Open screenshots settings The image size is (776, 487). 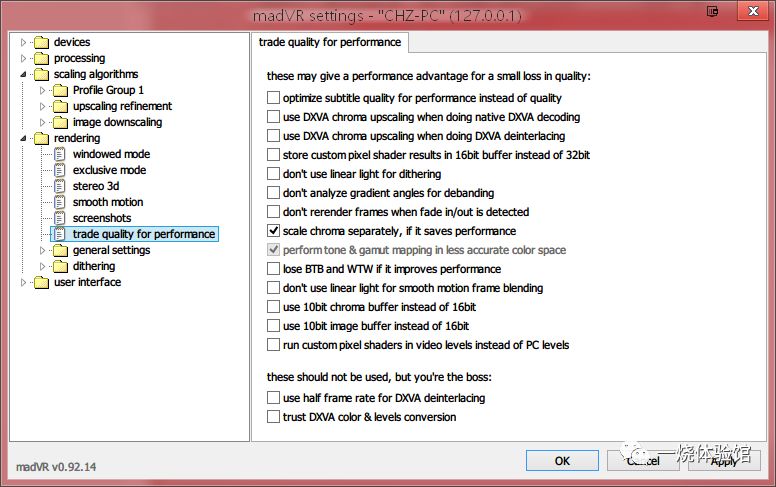[102, 218]
